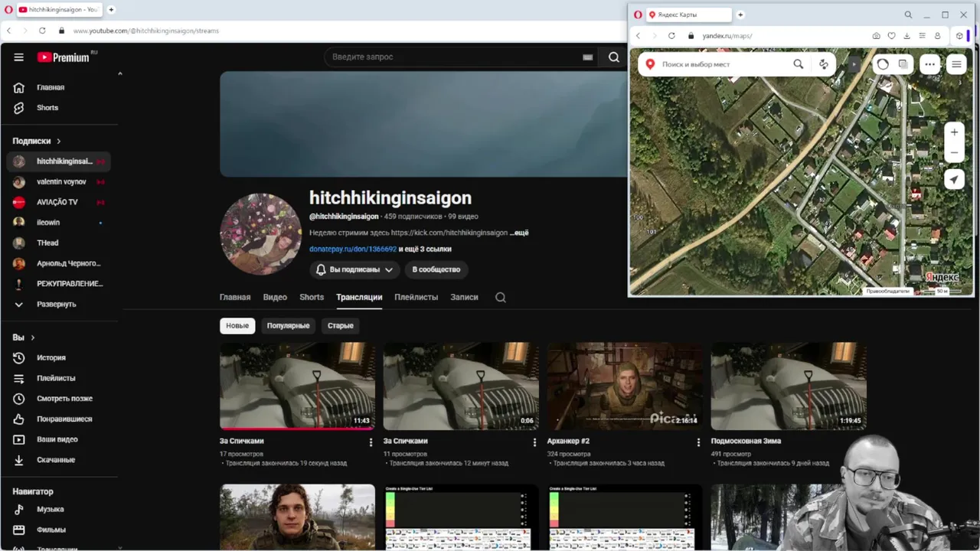Select the Записи channel tab

point(464,297)
